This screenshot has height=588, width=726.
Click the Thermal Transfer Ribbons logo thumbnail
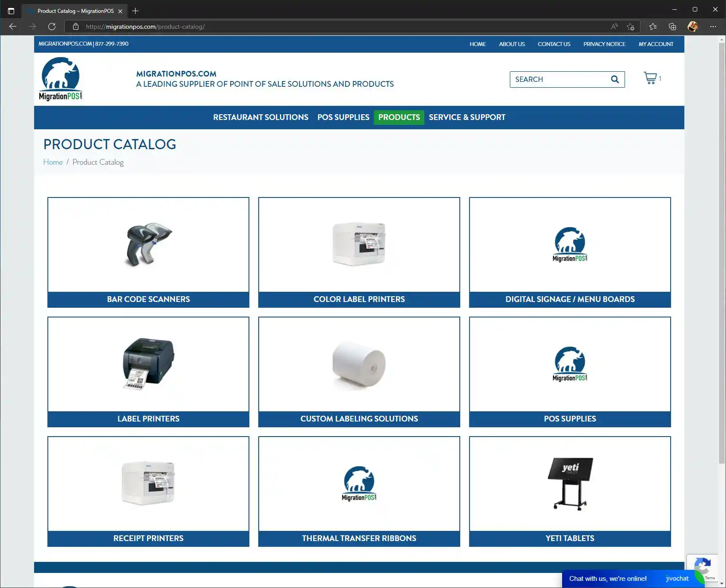click(x=359, y=484)
